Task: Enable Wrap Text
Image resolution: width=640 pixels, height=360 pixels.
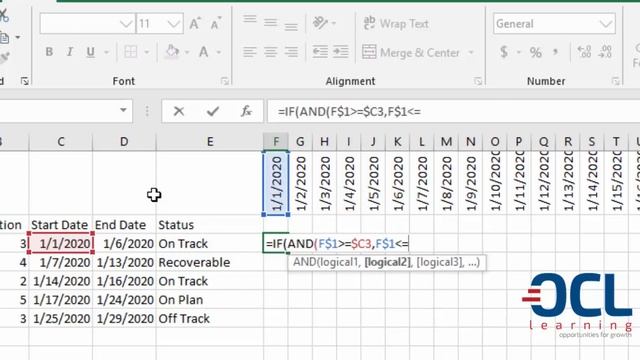Action: pyautogui.click(x=396, y=24)
